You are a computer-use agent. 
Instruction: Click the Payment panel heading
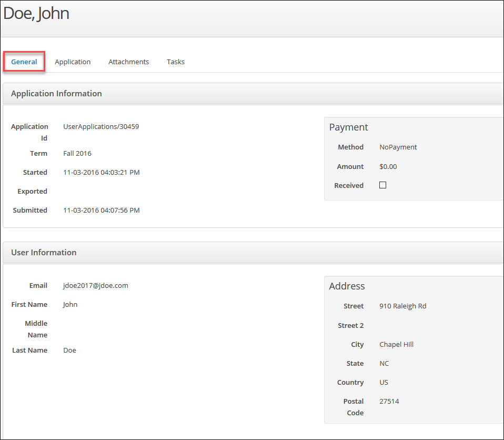pos(348,127)
